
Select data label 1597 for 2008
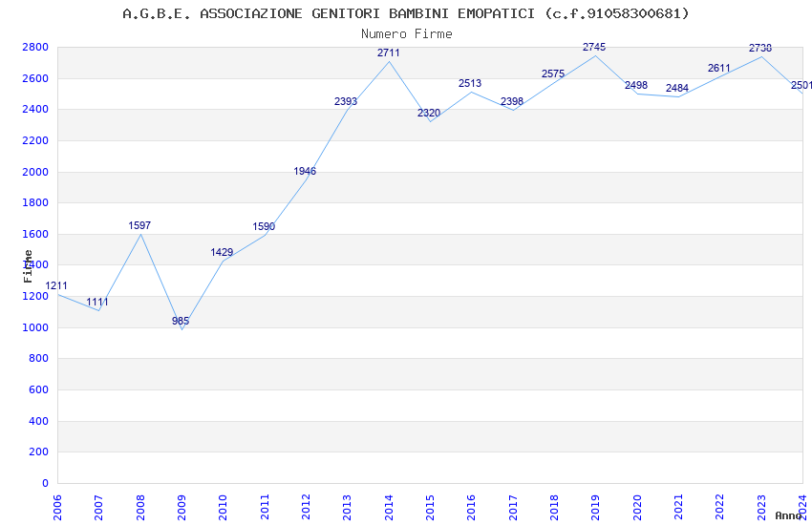click(139, 225)
